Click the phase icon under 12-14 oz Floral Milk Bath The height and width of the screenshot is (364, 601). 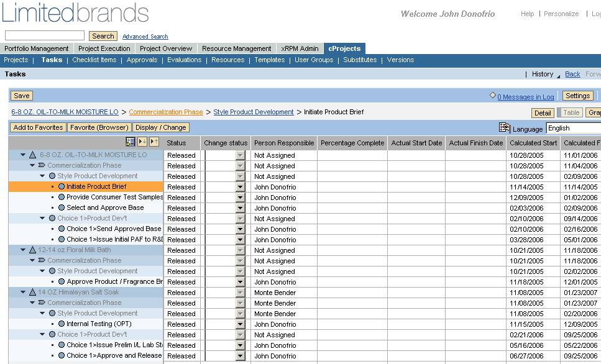tap(42, 260)
